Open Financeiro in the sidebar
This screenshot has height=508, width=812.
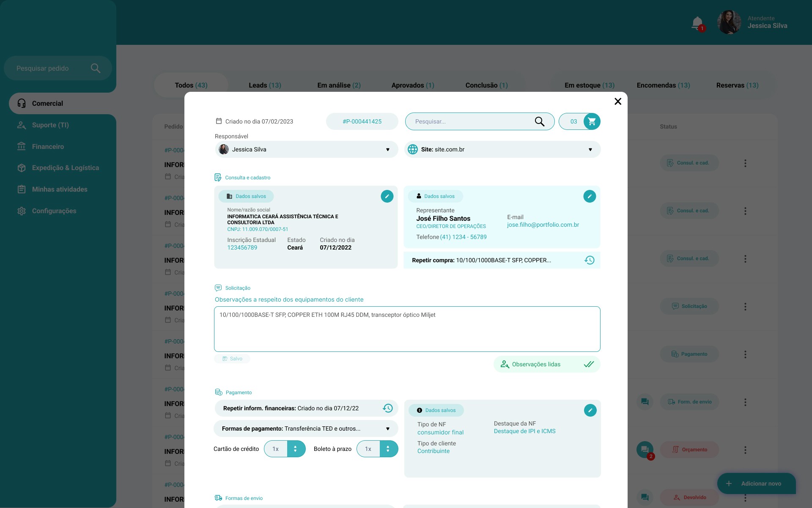pos(48,146)
